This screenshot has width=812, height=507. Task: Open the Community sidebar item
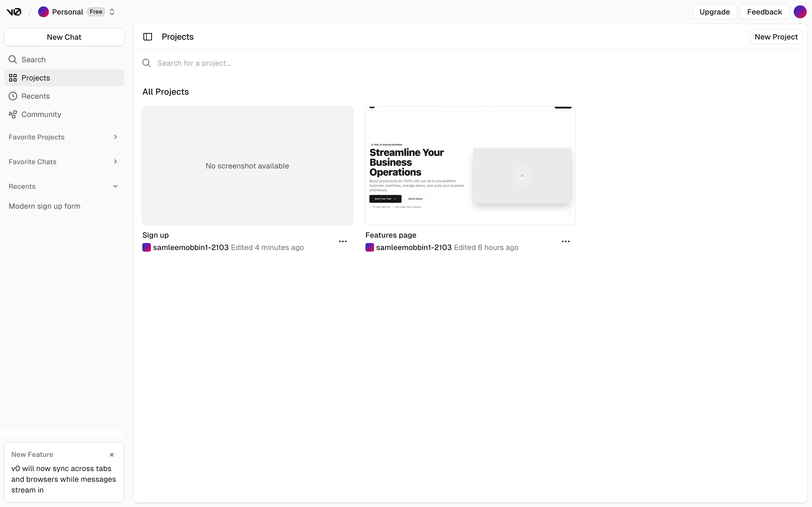(41, 114)
